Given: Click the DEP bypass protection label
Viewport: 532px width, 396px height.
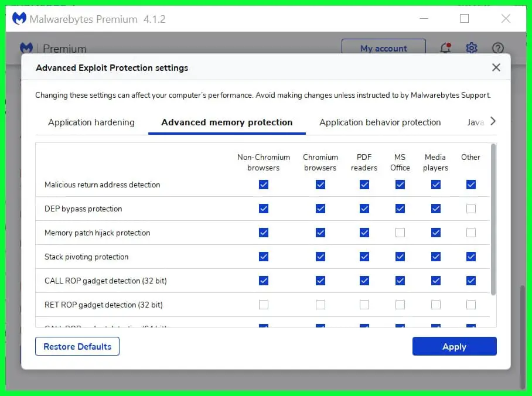Looking at the screenshot, I should pos(83,209).
